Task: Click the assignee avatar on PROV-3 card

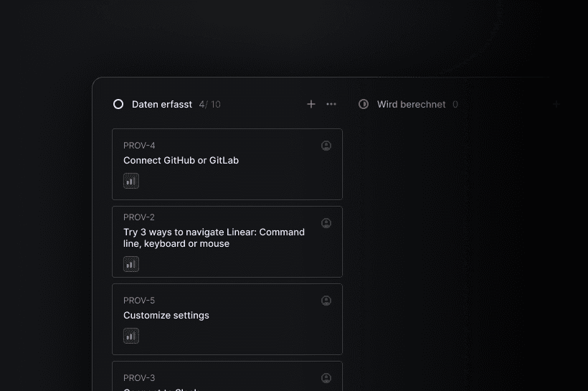Action: [x=326, y=378]
